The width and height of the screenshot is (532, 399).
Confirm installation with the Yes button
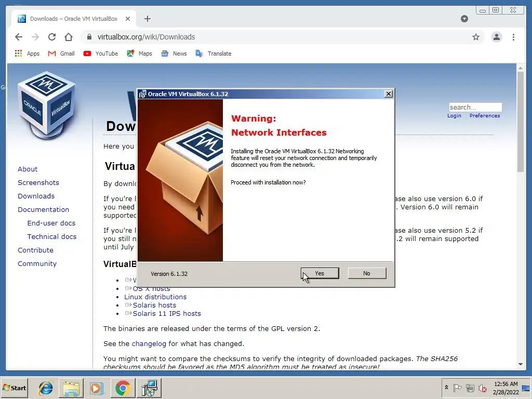(x=320, y=273)
